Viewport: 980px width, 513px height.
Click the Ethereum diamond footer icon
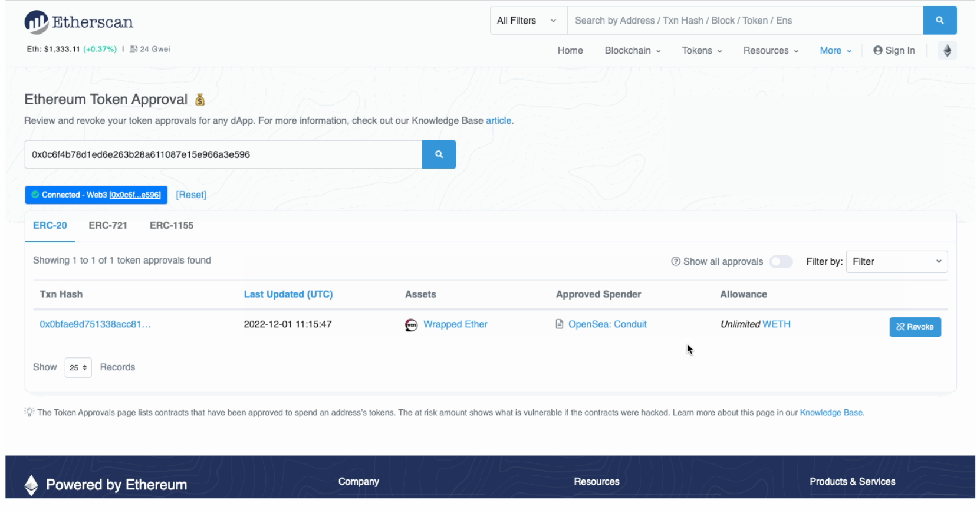(31, 485)
